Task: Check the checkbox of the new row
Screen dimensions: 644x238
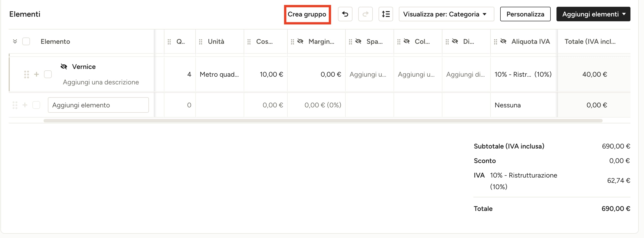Action: (x=36, y=105)
